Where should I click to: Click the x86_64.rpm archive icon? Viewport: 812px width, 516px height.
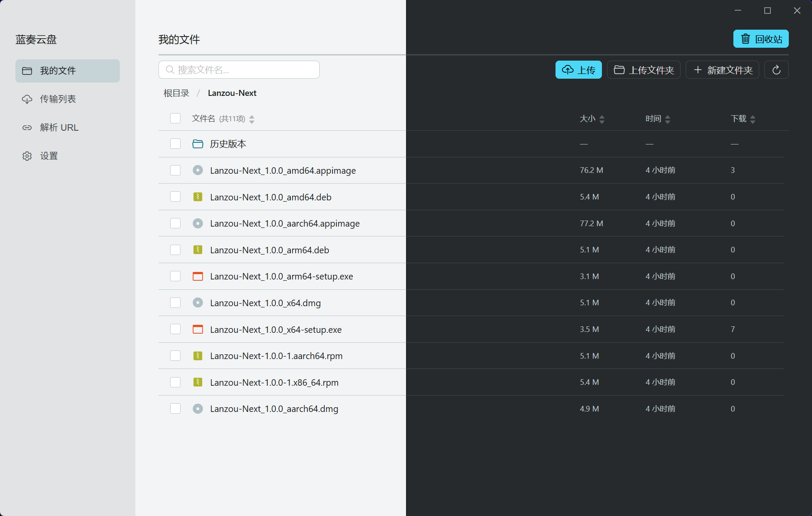[198, 382]
